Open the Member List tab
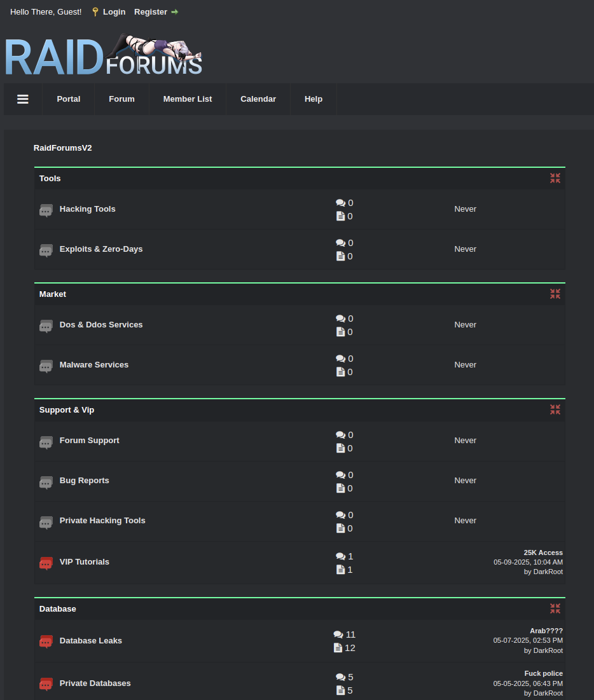 click(187, 99)
